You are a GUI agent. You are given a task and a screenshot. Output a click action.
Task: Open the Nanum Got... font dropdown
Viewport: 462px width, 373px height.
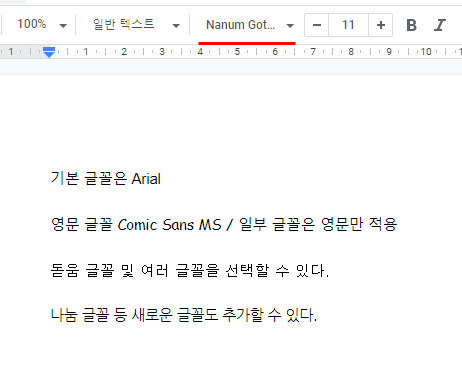(x=249, y=25)
